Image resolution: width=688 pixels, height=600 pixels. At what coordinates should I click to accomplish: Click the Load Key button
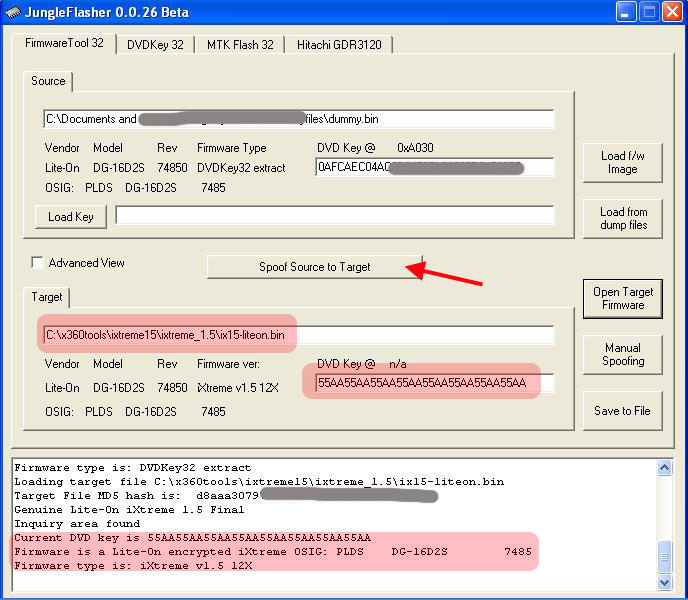(x=71, y=217)
